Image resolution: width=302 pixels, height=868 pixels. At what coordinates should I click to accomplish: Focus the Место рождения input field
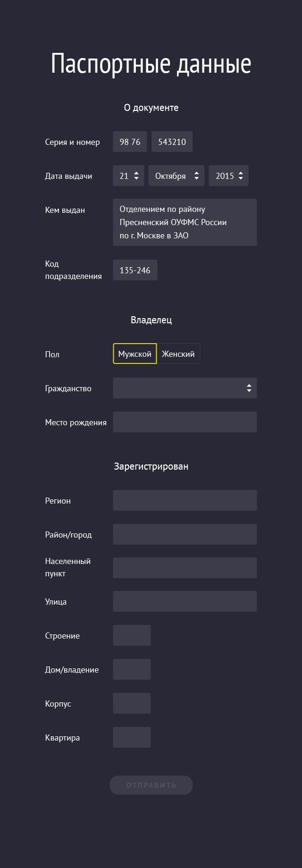tap(185, 422)
